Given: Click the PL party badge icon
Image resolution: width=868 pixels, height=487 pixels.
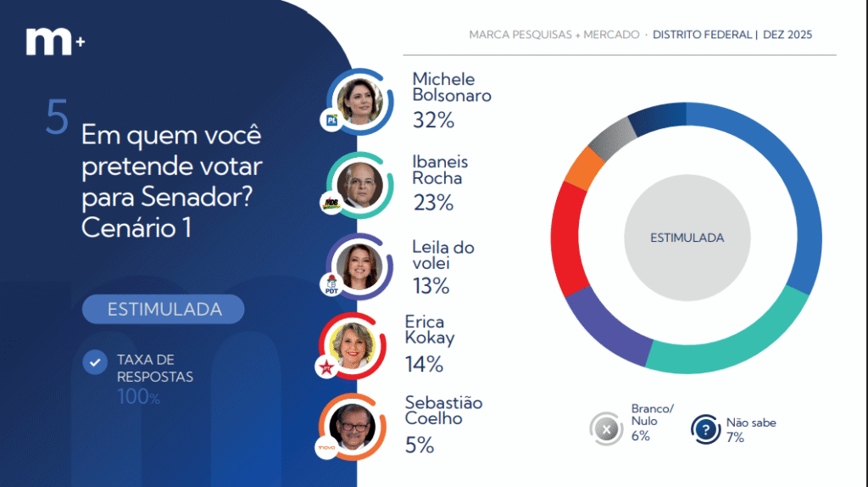Looking at the screenshot, I should tap(332, 121).
